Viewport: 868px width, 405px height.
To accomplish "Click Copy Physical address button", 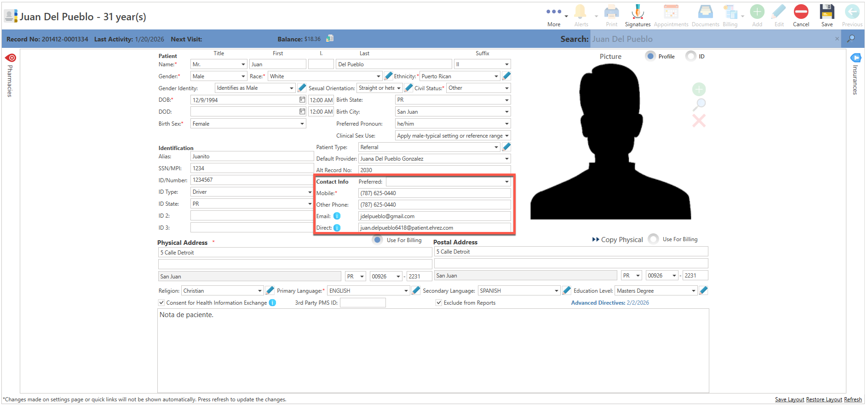I will pos(617,239).
